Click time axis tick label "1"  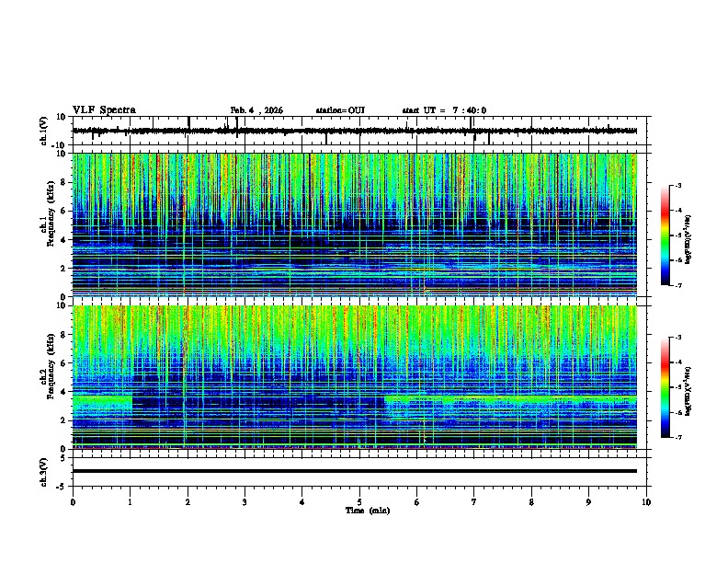pos(130,502)
